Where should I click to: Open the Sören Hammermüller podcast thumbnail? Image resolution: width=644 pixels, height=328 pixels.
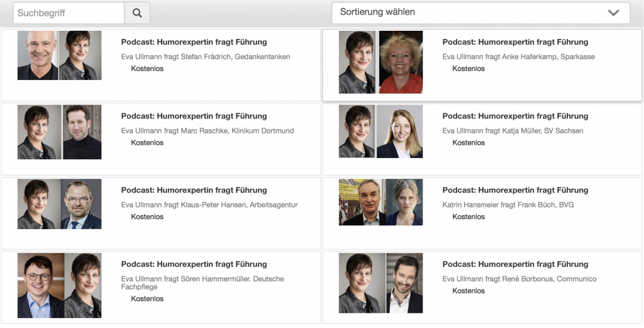coord(59,285)
